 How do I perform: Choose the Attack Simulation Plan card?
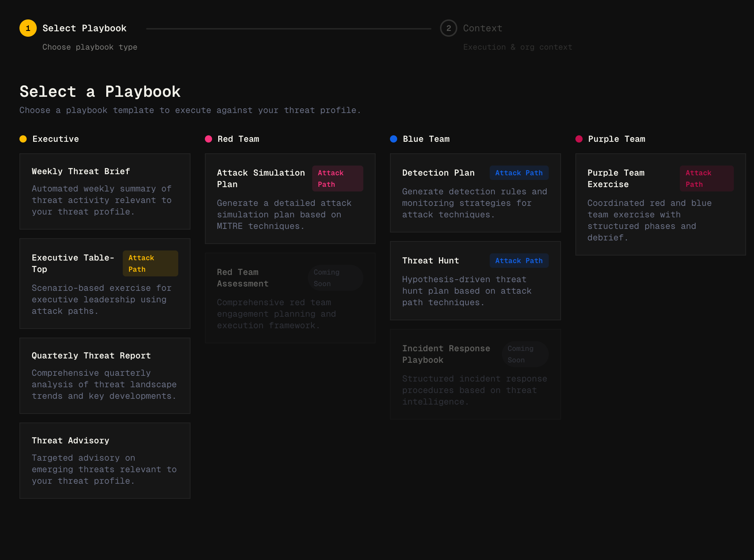[290, 199]
